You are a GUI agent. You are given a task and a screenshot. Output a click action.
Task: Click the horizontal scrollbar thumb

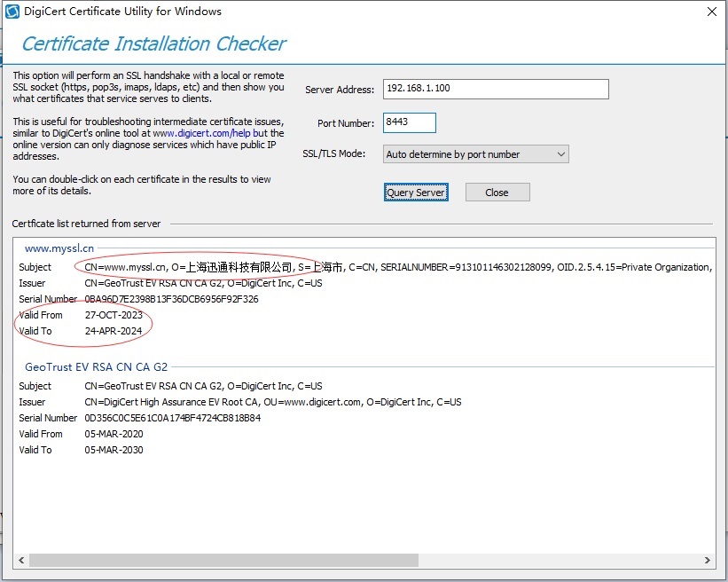[x=223, y=560]
